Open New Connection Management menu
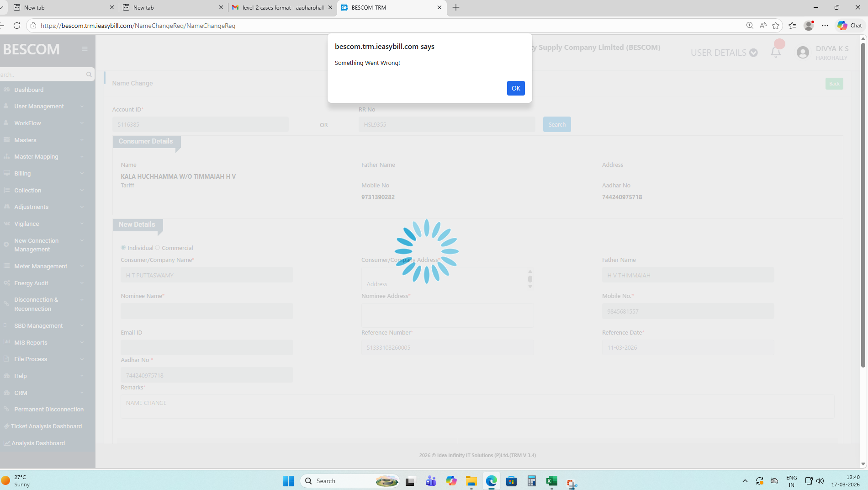This screenshot has width=868, height=490. (43, 245)
